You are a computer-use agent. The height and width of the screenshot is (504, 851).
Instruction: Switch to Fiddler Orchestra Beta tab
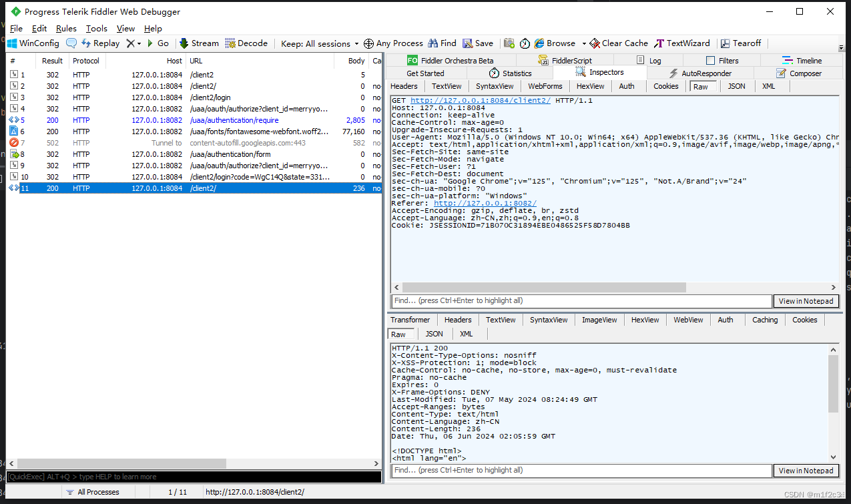tap(451, 61)
